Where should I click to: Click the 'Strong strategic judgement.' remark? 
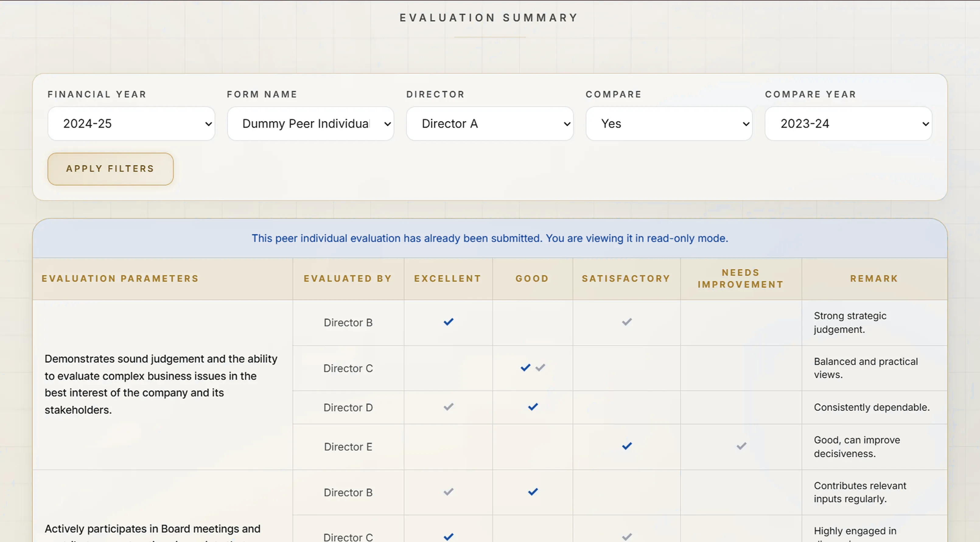tap(850, 323)
